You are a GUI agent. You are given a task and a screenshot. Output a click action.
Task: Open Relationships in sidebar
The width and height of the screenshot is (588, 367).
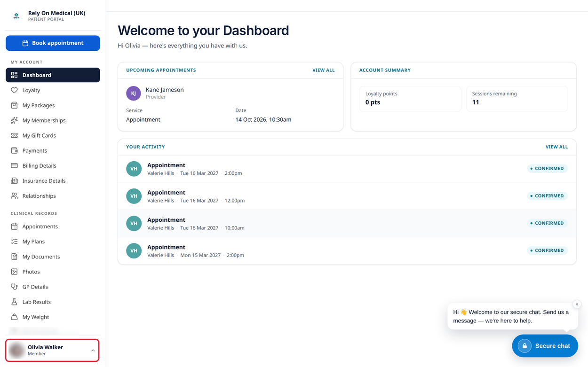(53, 195)
